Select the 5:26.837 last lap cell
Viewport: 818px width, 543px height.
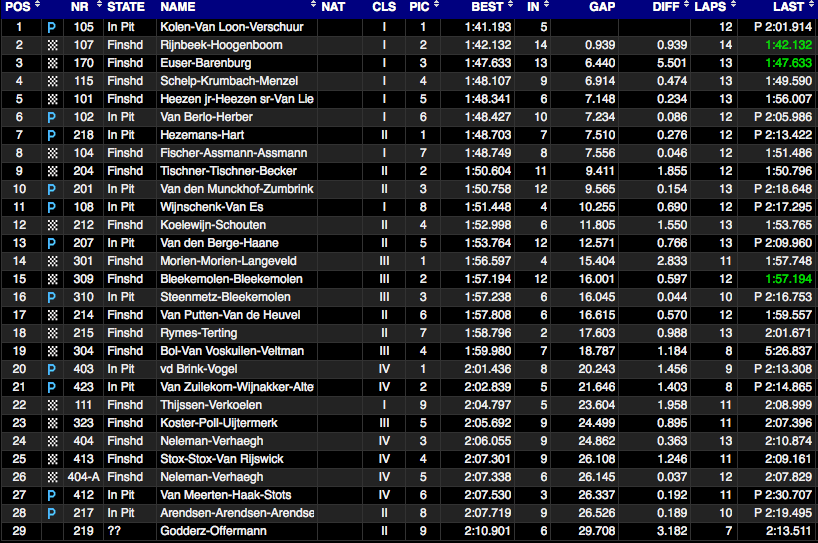(x=789, y=351)
